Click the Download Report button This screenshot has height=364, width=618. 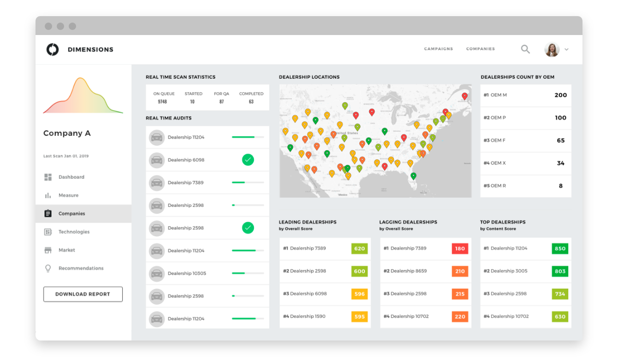83,294
